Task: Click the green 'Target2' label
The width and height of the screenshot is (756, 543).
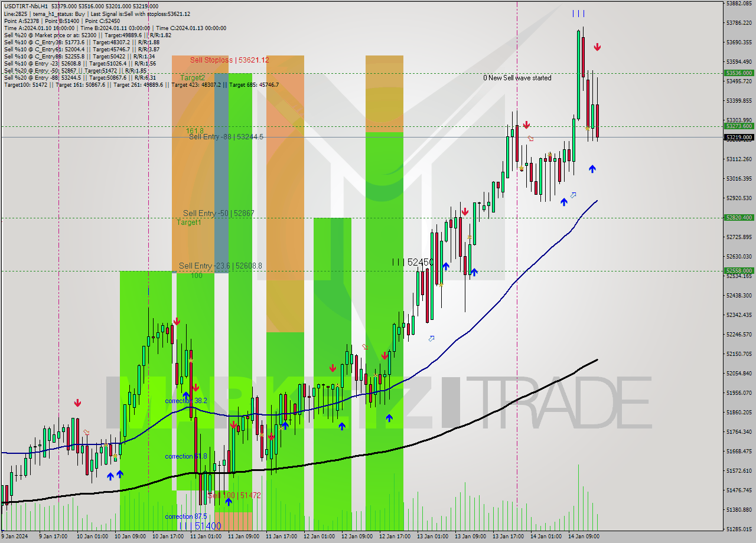Action: pyautogui.click(x=193, y=78)
